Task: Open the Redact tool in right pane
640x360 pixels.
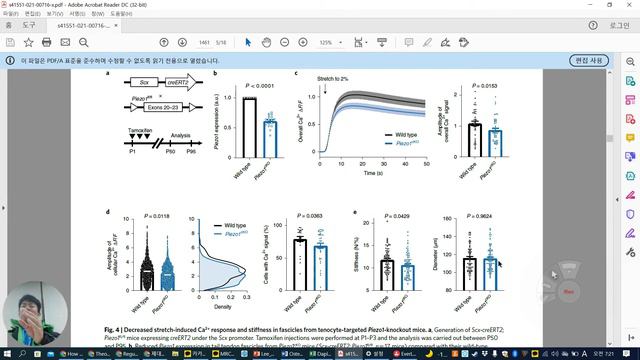Action: point(630,195)
